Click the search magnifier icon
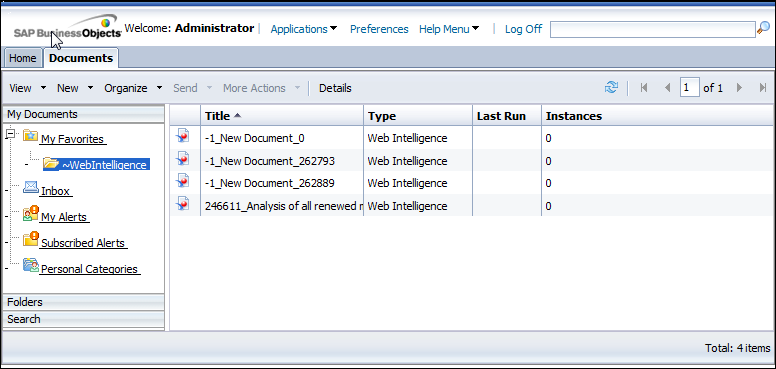Screen dimensions: 776x369 point(763,29)
